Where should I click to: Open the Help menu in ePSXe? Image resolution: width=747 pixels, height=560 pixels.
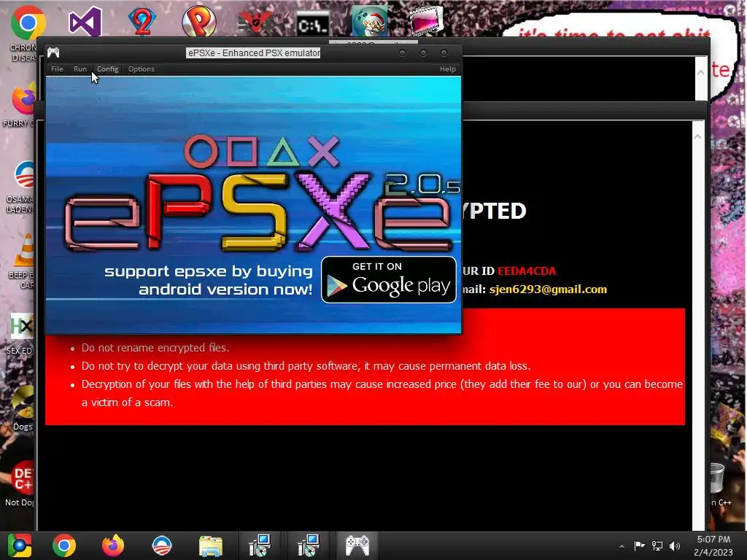click(x=448, y=69)
